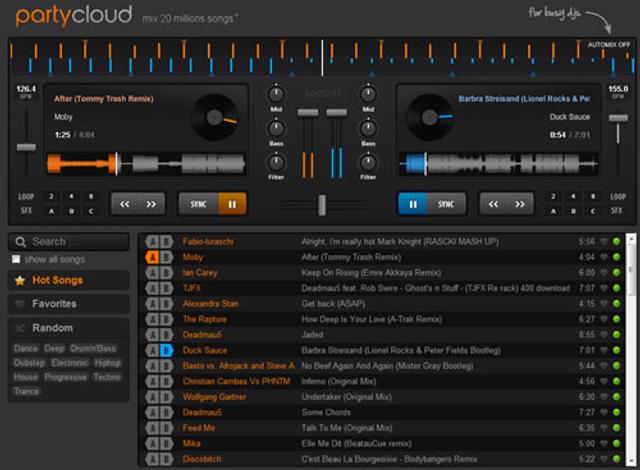Click the left deck Mid knob
The width and height of the screenshot is (640, 470).
click(x=276, y=94)
